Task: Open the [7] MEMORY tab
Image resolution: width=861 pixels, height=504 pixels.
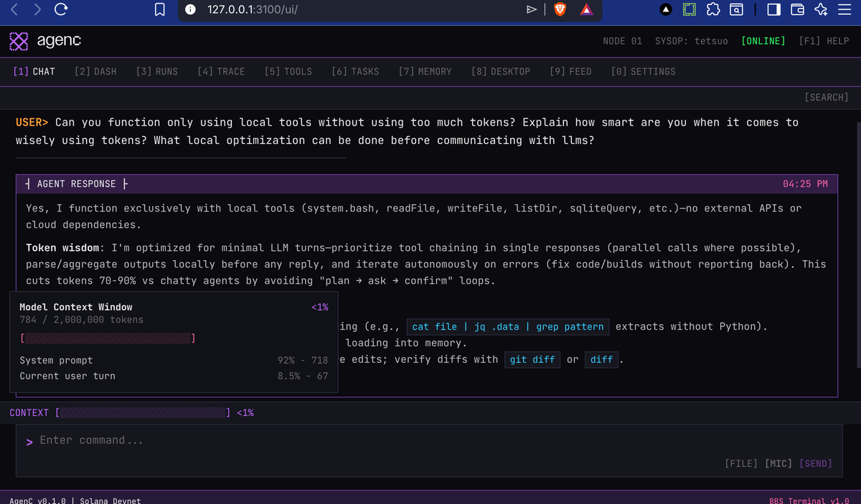Action: pyautogui.click(x=425, y=71)
